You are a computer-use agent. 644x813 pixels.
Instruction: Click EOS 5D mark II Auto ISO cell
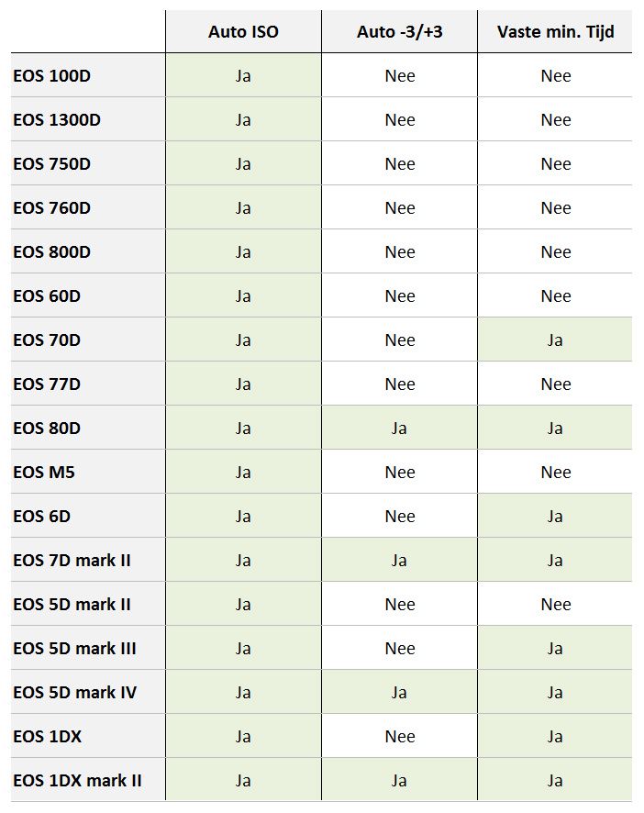click(x=243, y=605)
